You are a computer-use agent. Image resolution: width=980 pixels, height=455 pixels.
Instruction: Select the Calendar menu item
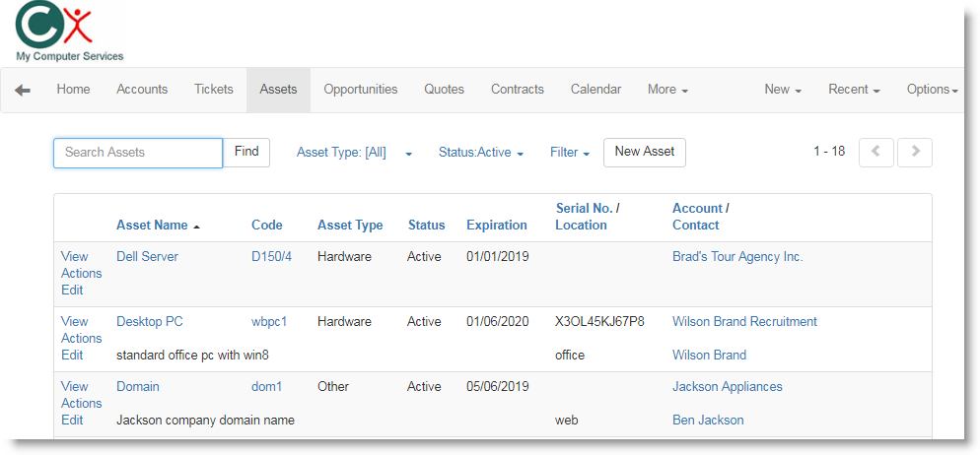tap(595, 90)
